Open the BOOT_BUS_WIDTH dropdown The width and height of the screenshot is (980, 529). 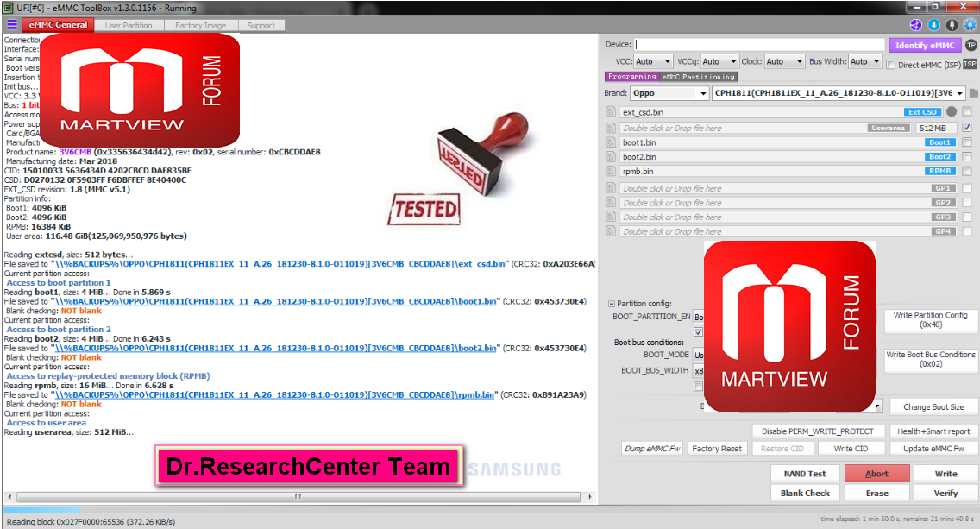tap(699, 371)
